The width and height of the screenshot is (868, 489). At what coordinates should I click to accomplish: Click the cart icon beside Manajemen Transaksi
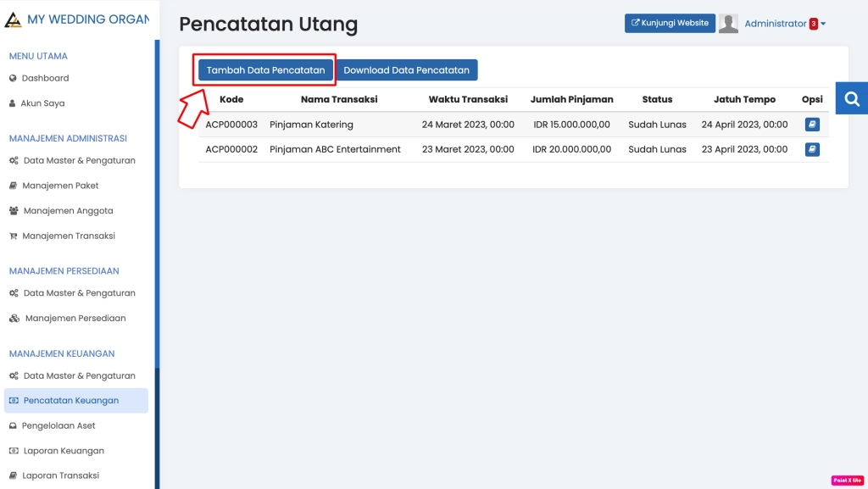click(x=14, y=236)
